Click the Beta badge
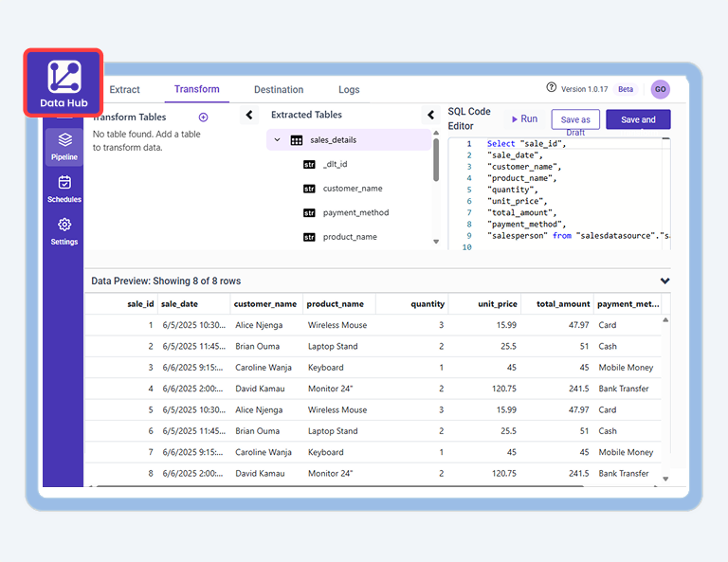 click(x=626, y=89)
